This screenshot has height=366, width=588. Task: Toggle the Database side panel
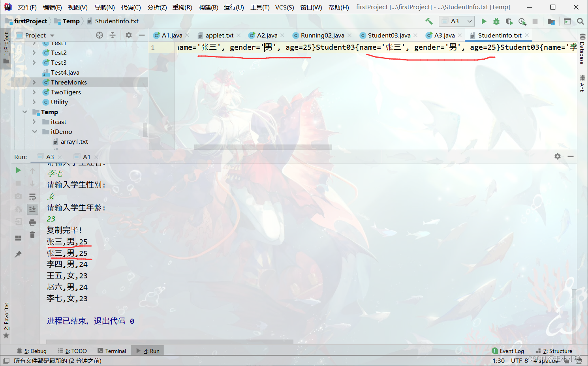582,49
